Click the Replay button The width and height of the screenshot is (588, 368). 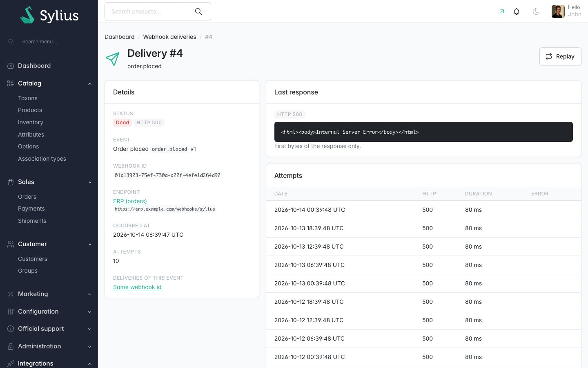click(x=560, y=56)
